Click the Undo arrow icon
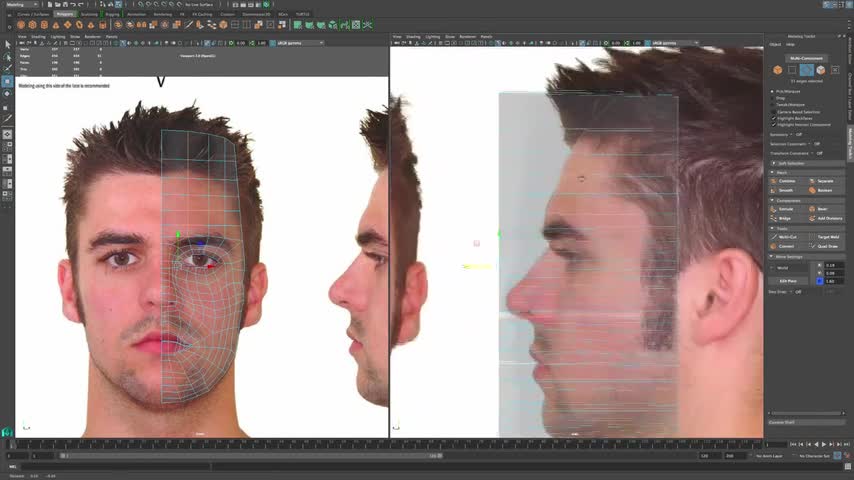The width and height of the screenshot is (854, 480). 73,4
